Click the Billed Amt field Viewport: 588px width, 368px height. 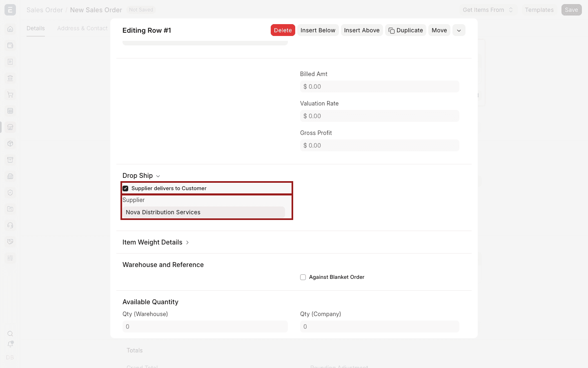point(380,87)
